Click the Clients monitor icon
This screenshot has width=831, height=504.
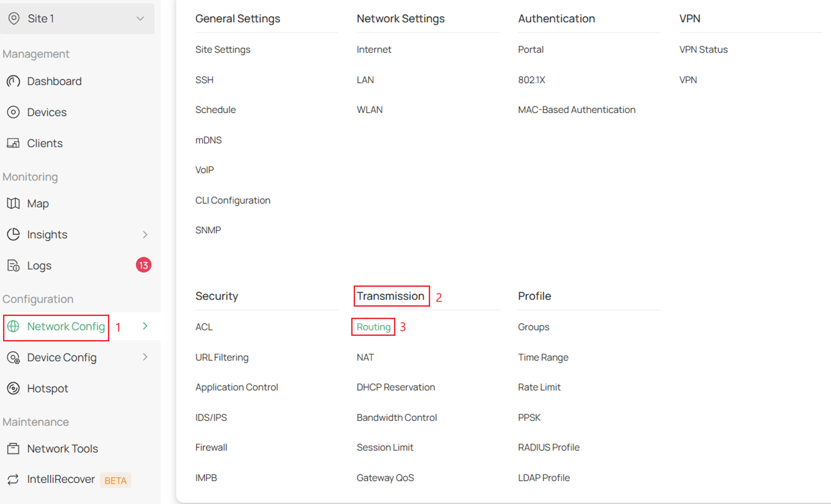(13, 143)
